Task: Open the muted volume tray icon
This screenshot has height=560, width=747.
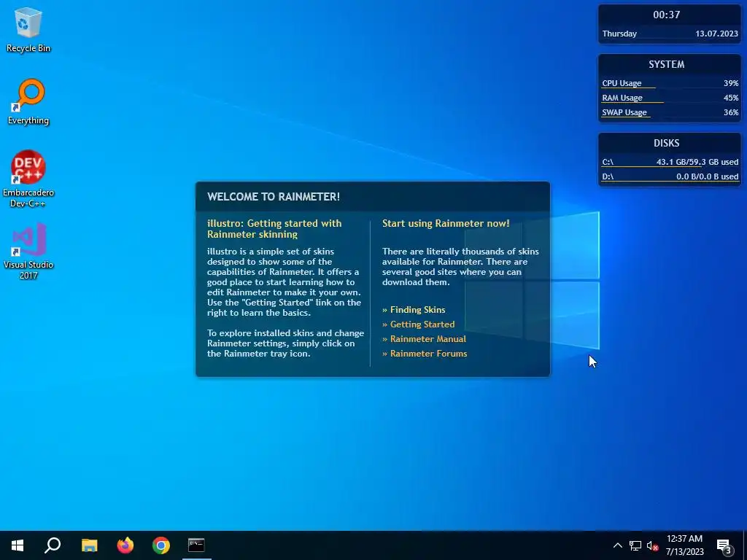Action: [652, 545]
